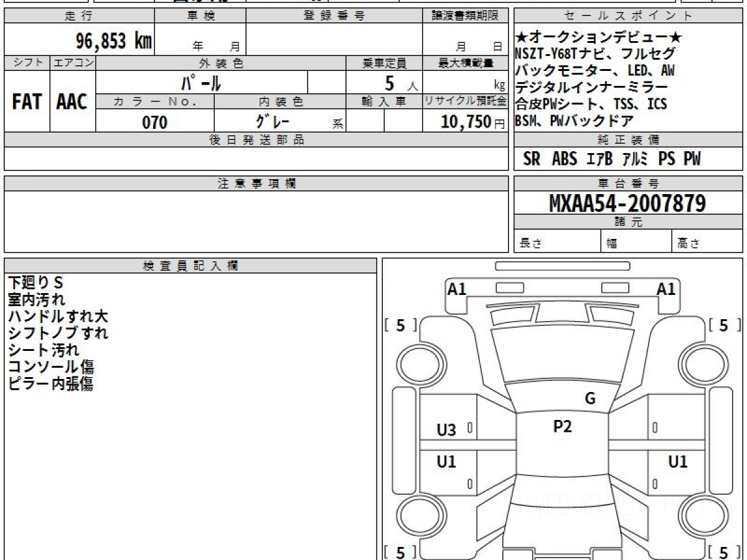This screenshot has width=747, height=560.
Task: Click the アルミ equipment code
Action: pos(636,159)
